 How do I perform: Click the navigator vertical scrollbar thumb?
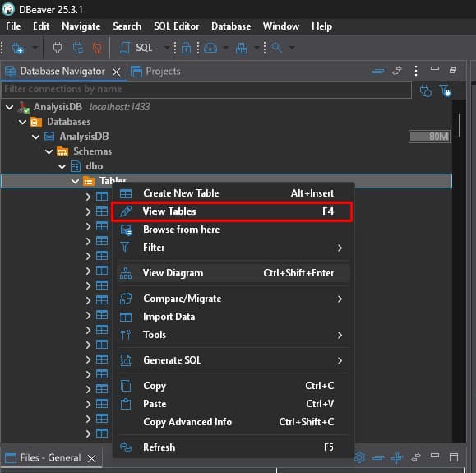(460, 125)
